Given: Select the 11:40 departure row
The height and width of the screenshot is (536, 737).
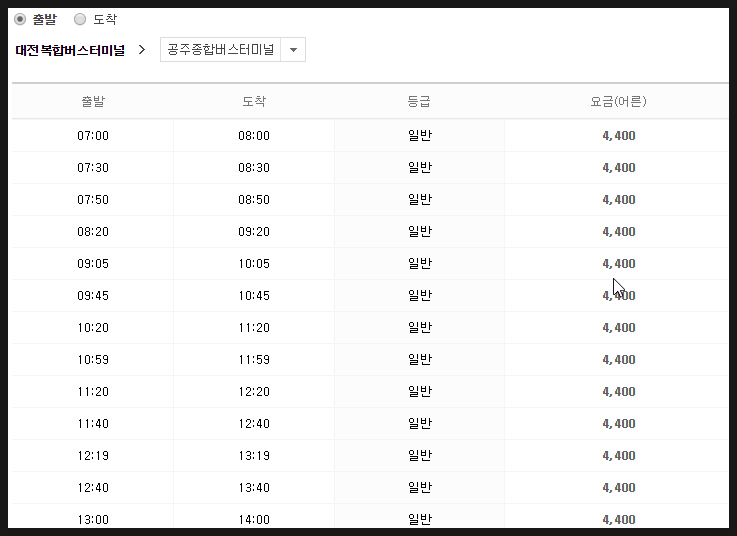Looking at the screenshot, I should [93, 424].
